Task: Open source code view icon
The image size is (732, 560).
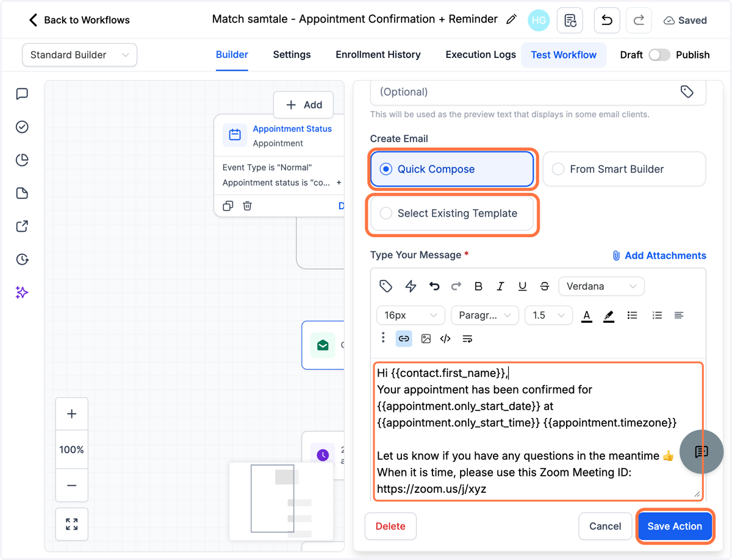Action: [x=445, y=339]
